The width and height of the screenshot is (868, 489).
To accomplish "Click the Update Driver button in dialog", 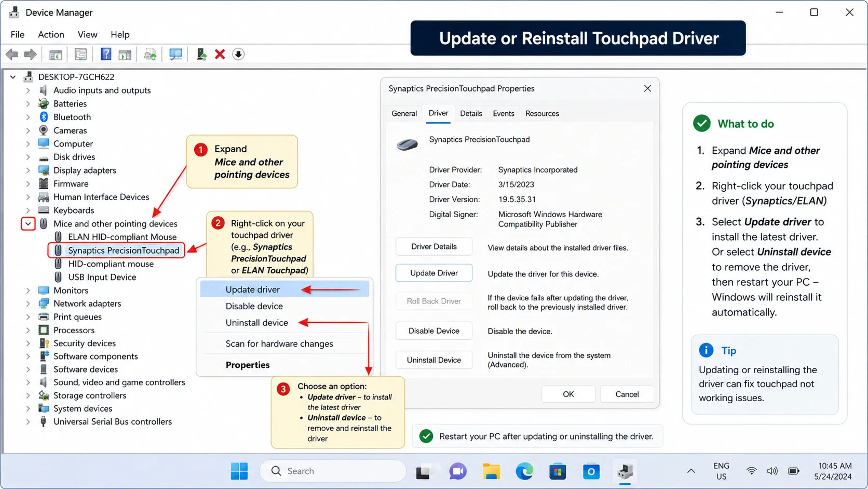I will [x=434, y=273].
